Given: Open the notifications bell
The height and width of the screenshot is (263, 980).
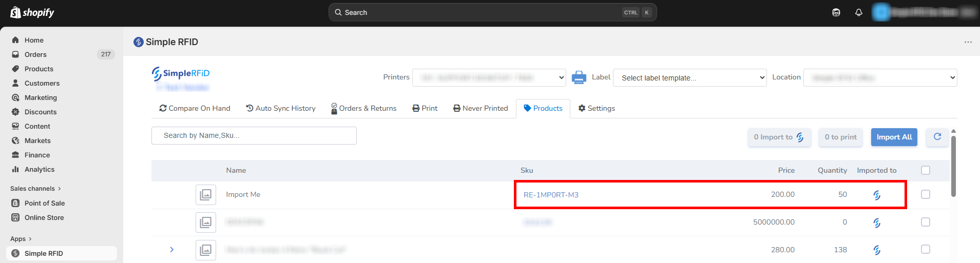Looking at the screenshot, I should click(x=859, y=12).
